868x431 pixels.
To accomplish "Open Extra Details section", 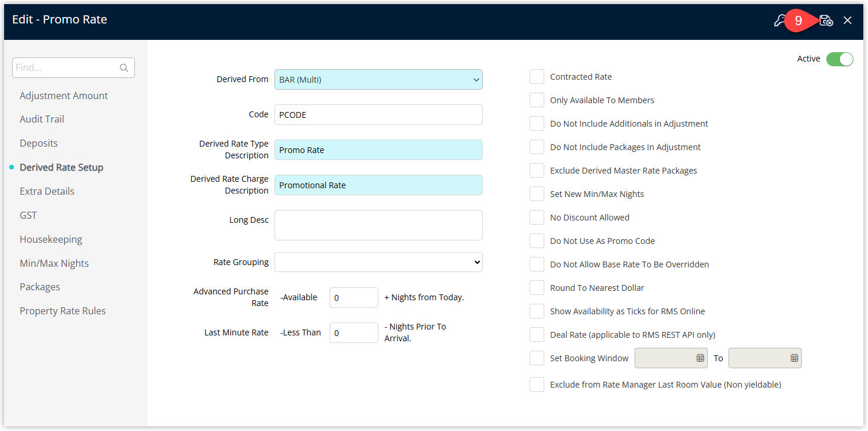I will tap(47, 191).
